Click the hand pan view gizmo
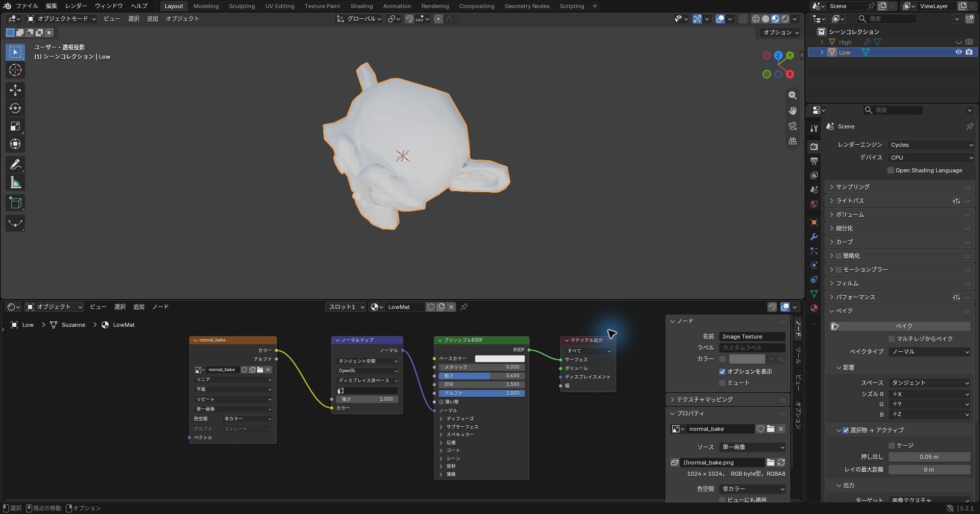This screenshot has height=514, width=980. pos(792,111)
